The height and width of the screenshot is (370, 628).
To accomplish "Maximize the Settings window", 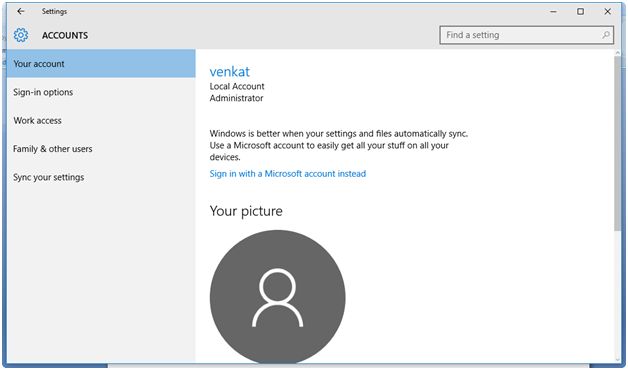I will (x=580, y=12).
